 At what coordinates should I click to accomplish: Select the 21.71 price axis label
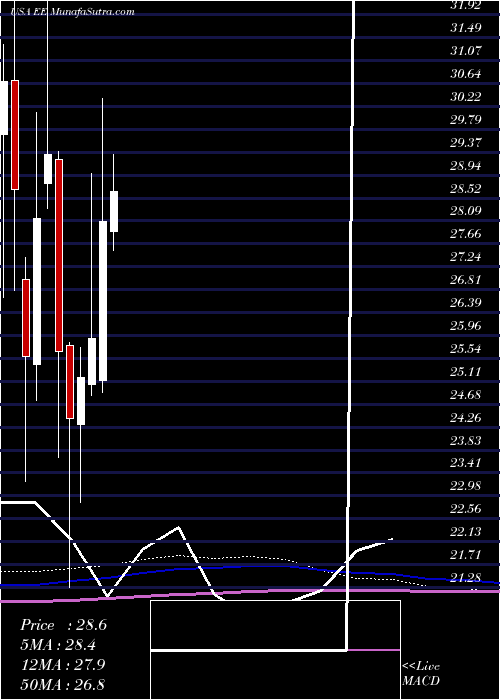[x=466, y=555]
